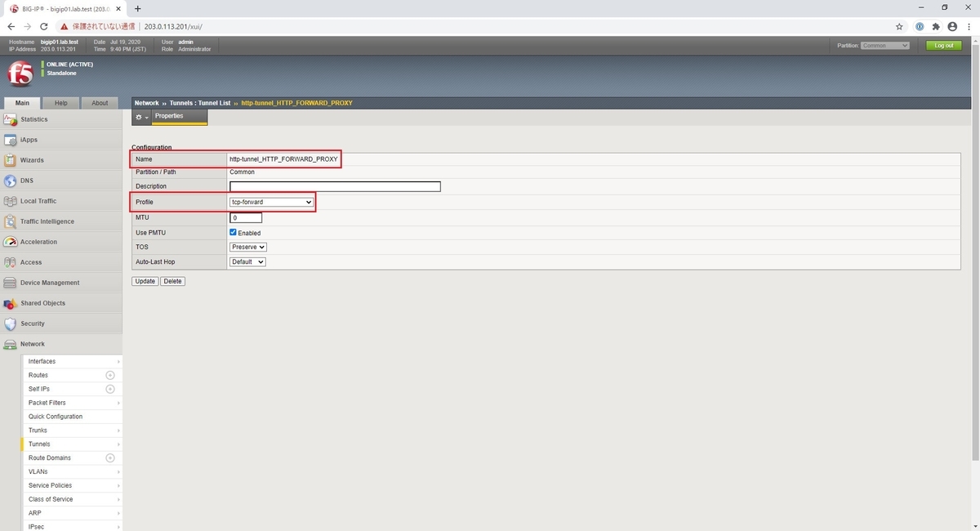Open the Auto-Last Hop Default dropdown

point(247,261)
